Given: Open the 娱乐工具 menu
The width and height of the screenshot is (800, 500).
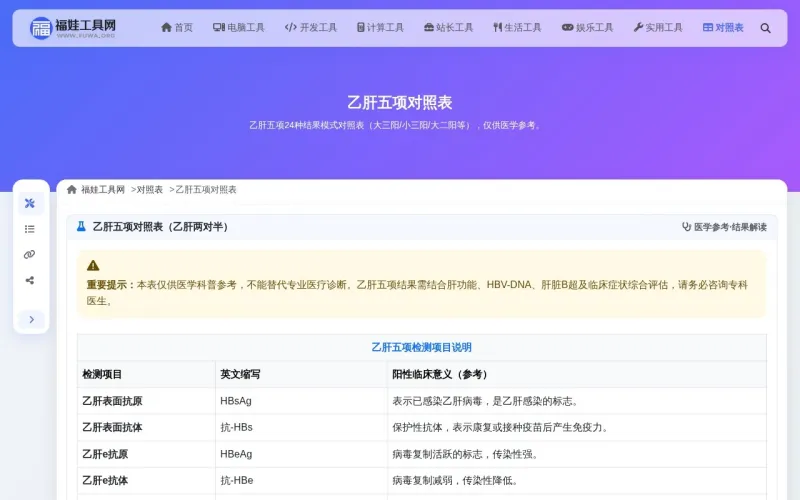Looking at the screenshot, I should click(x=587, y=28).
